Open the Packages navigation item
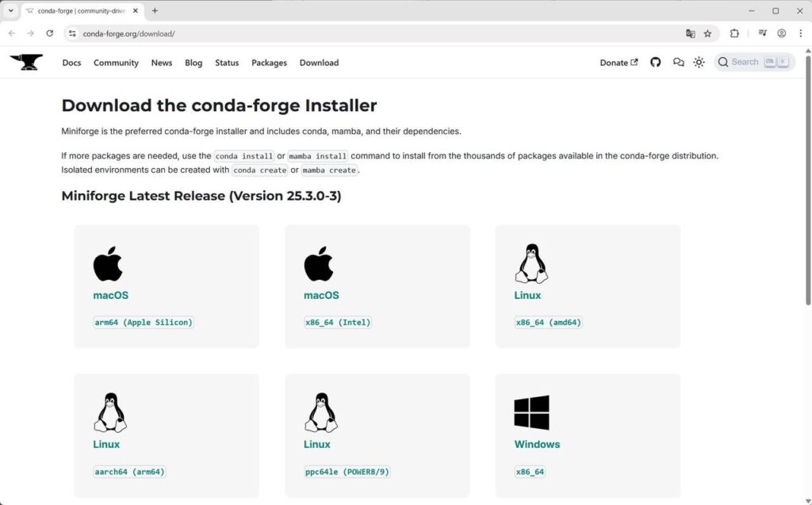The image size is (812, 505). click(269, 63)
